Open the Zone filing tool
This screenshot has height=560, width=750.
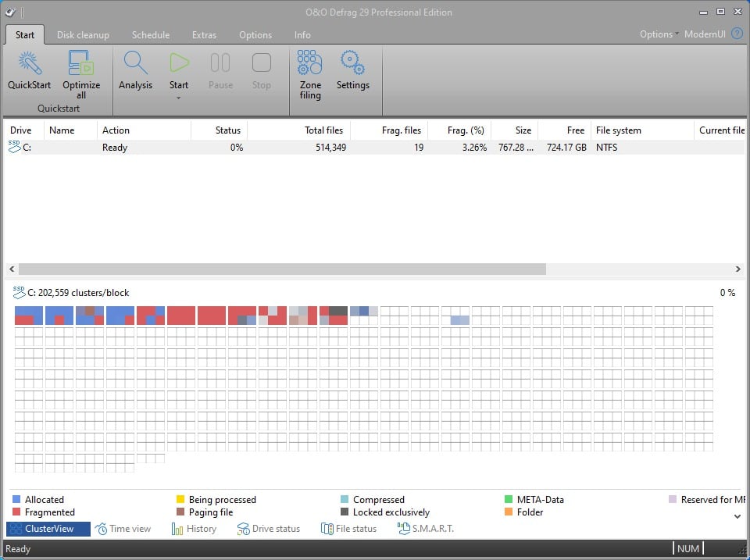309,62
